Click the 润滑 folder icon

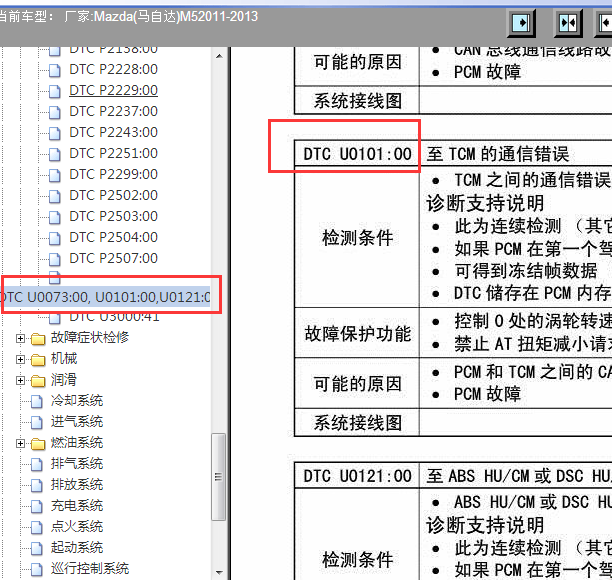tap(38, 381)
